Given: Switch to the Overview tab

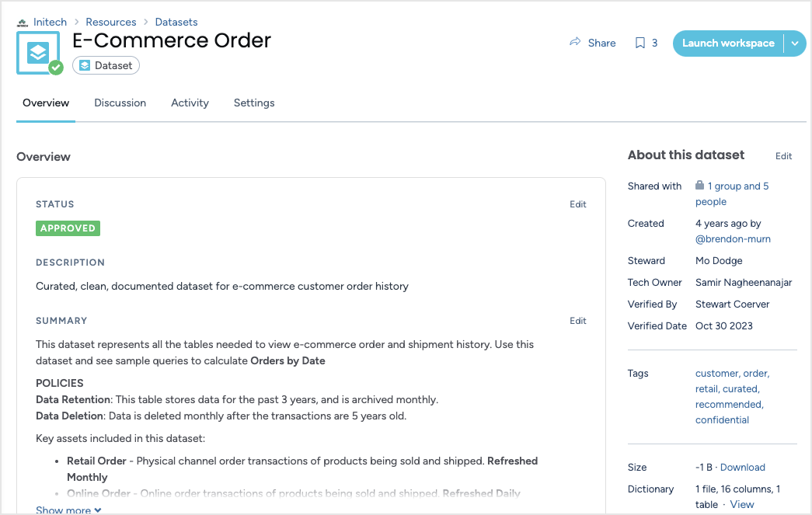Looking at the screenshot, I should pyautogui.click(x=46, y=103).
